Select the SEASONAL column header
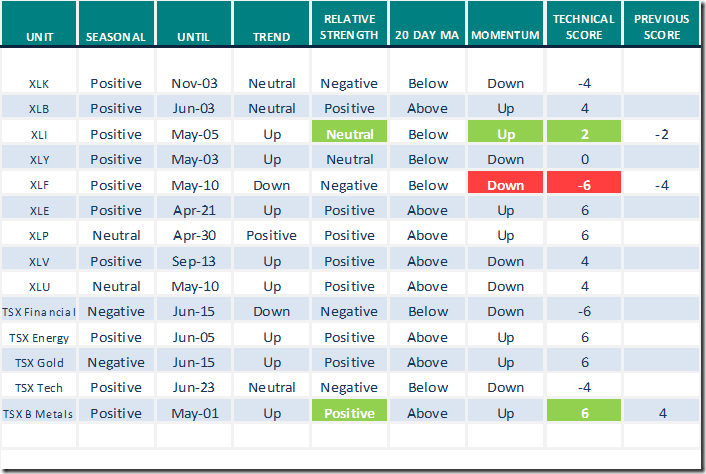This screenshot has height=474, width=706. pos(116,37)
